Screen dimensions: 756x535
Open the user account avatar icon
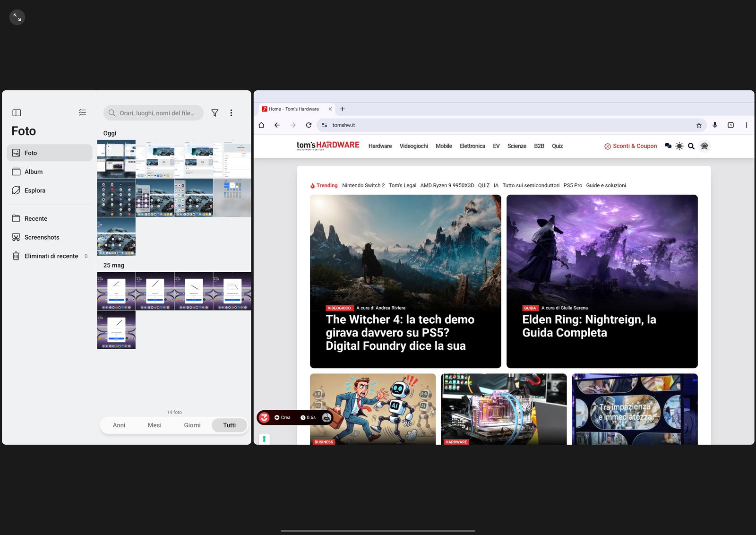pos(704,146)
